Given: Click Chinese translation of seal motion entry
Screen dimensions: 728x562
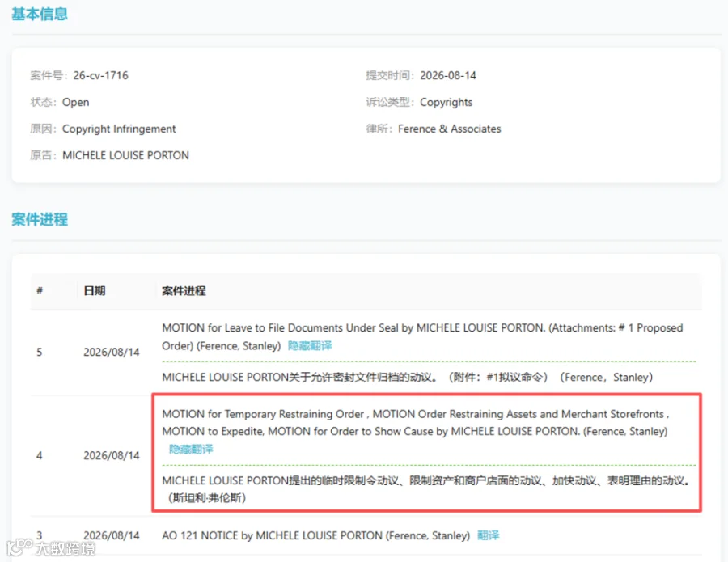Looking at the screenshot, I should coord(407,377).
